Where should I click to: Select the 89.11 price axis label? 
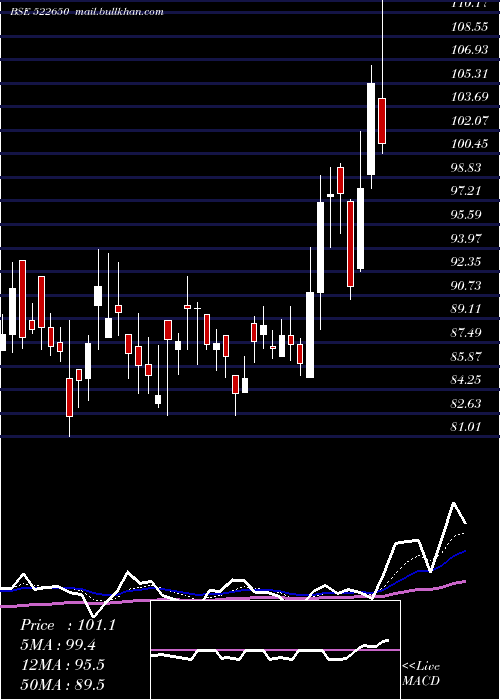pos(467,308)
